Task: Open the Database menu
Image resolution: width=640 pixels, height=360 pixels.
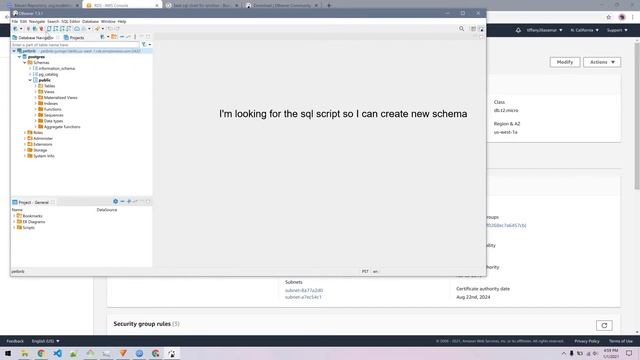Action: tap(90, 21)
